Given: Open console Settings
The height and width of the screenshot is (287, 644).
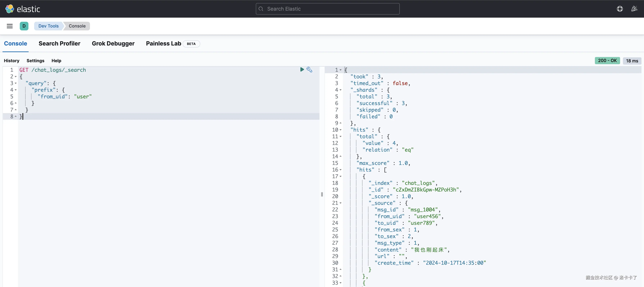Looking at the screenshot, I should pos(35,61).
